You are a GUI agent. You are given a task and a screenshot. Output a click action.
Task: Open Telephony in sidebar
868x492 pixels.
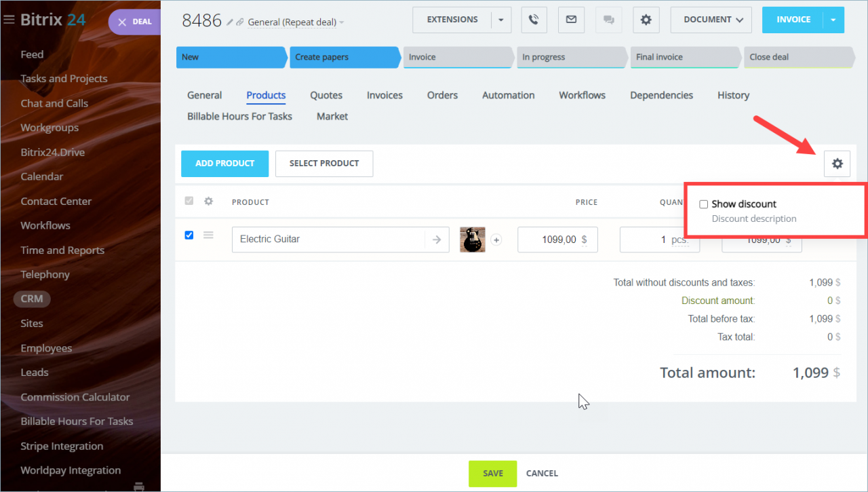(x=45, y=274)
